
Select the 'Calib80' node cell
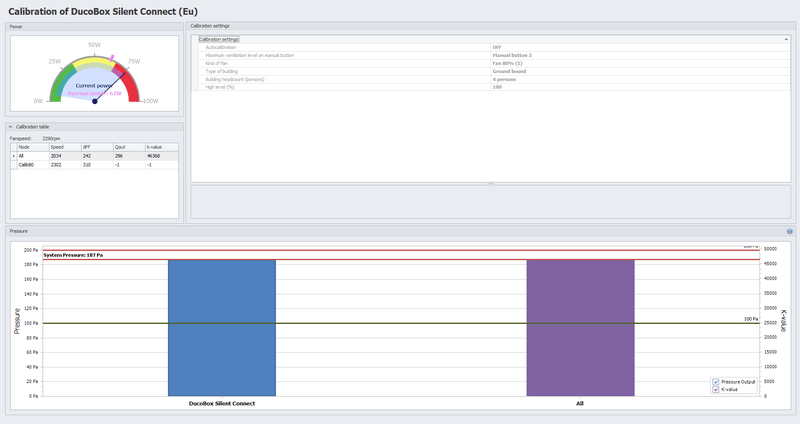(x=33, y=165)
